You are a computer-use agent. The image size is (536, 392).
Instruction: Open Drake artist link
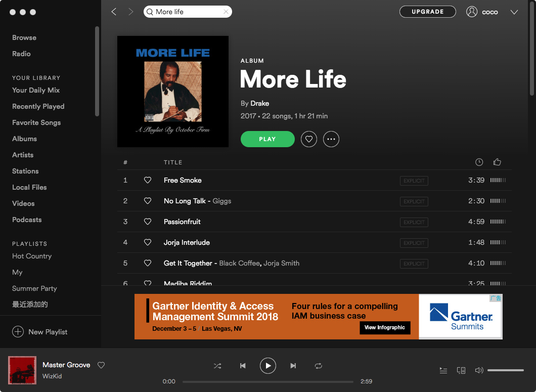coord(260,103)
